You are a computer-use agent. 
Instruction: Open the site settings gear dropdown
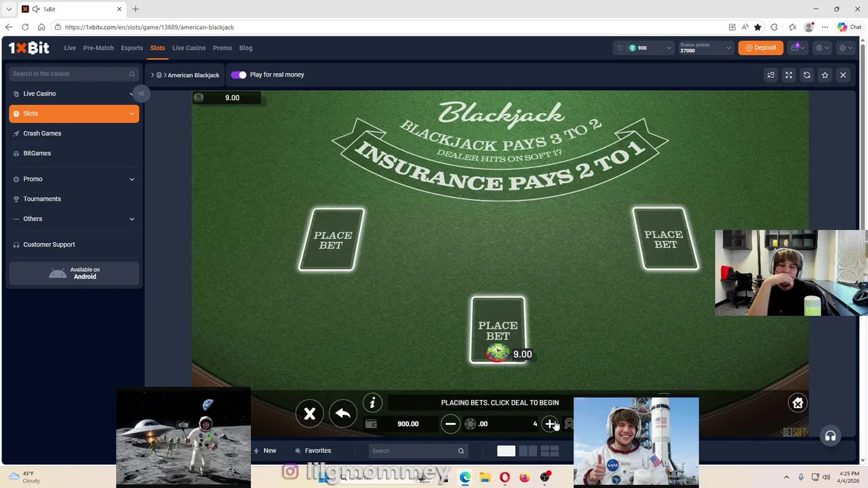[844, 48]
